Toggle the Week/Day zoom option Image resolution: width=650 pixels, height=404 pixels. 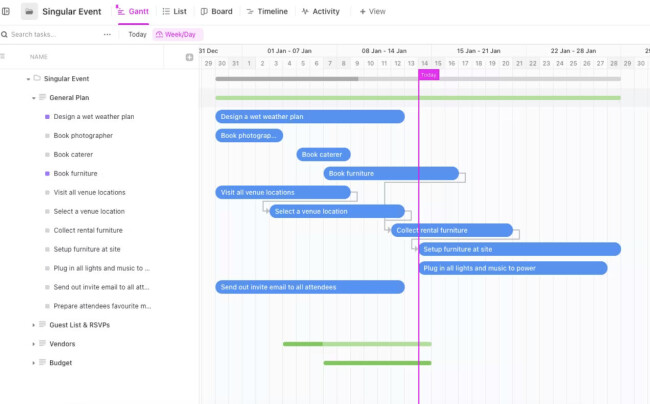coord(178,34)
